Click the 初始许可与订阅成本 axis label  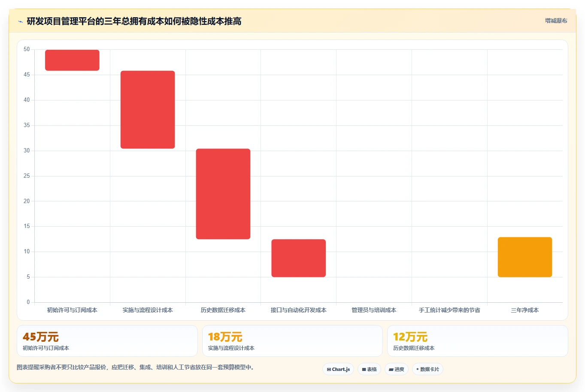[72, 310]
